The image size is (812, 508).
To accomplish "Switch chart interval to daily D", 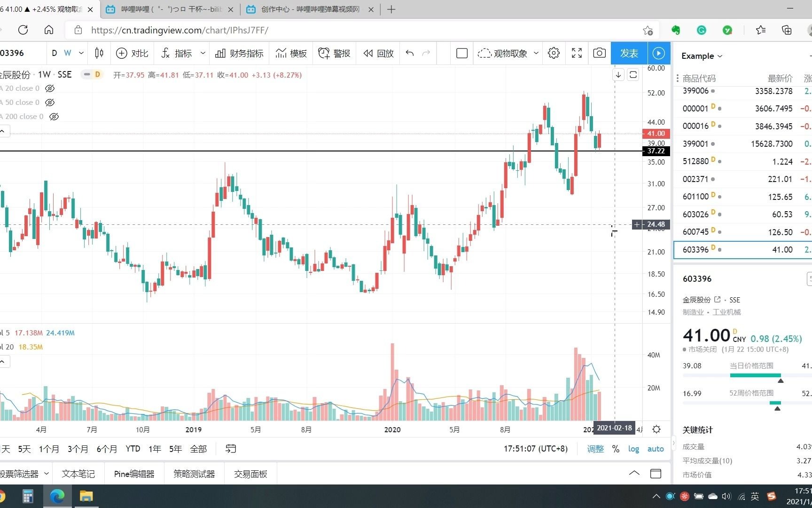I will coord(55,53).
